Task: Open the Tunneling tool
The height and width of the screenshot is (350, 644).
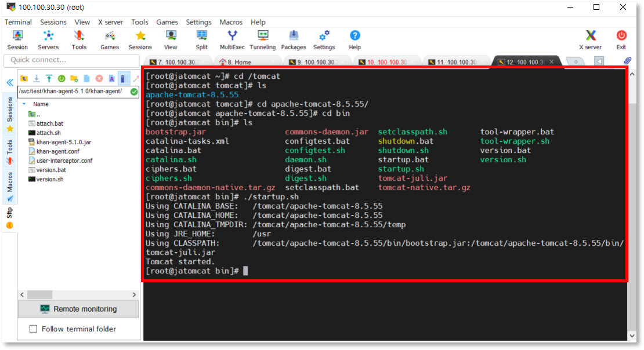Action: coord(263,39)
